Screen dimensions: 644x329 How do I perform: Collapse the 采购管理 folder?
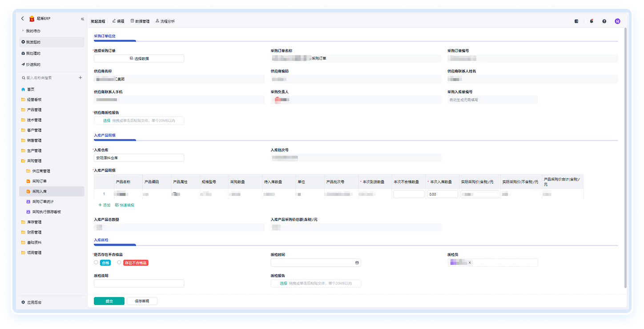tap(34, 160)
